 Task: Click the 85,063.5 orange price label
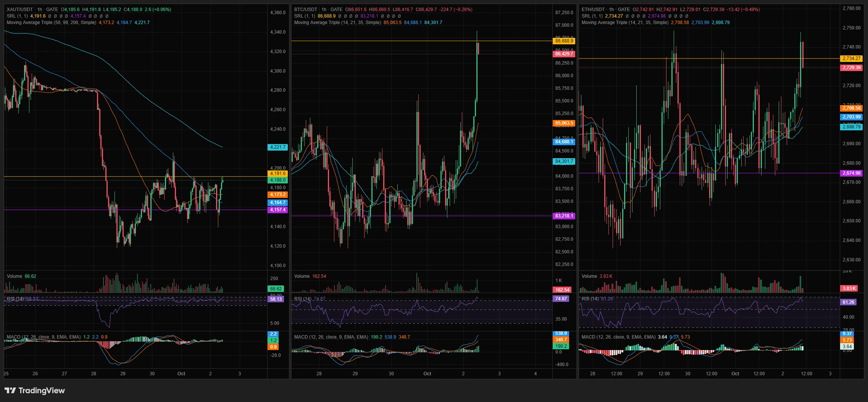[564, 123]
